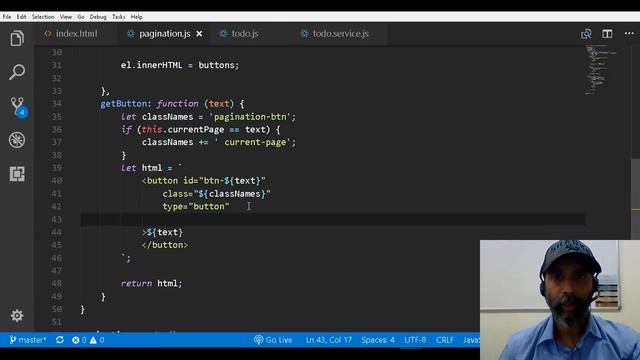
Task: Click the open changes icon in editor toolbar
Action: point(586,34)
